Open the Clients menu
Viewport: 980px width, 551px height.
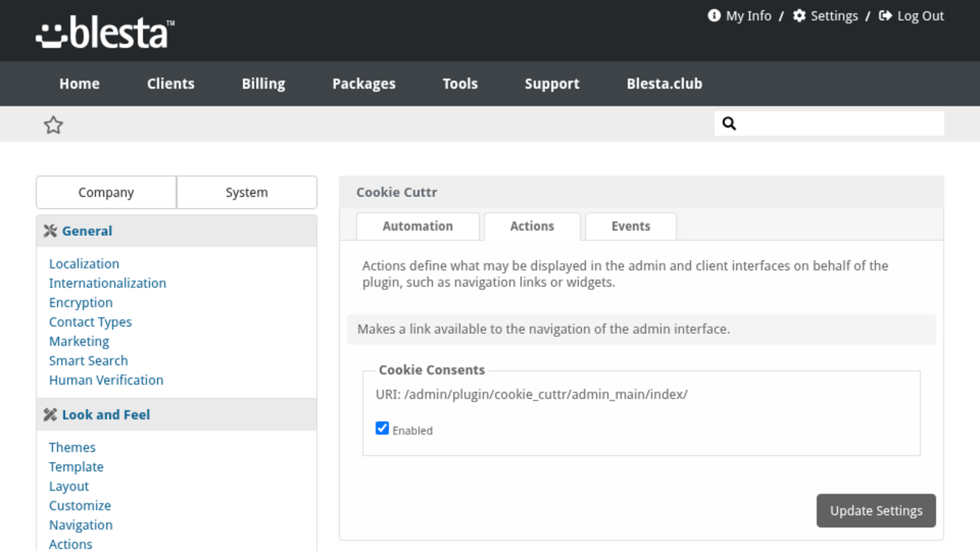[x=170, y=84]
